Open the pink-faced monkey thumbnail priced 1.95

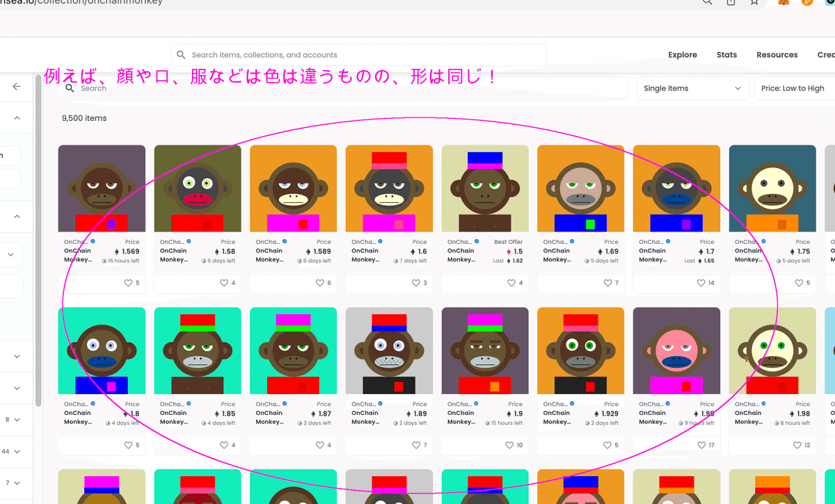click(x=676, y=351)
